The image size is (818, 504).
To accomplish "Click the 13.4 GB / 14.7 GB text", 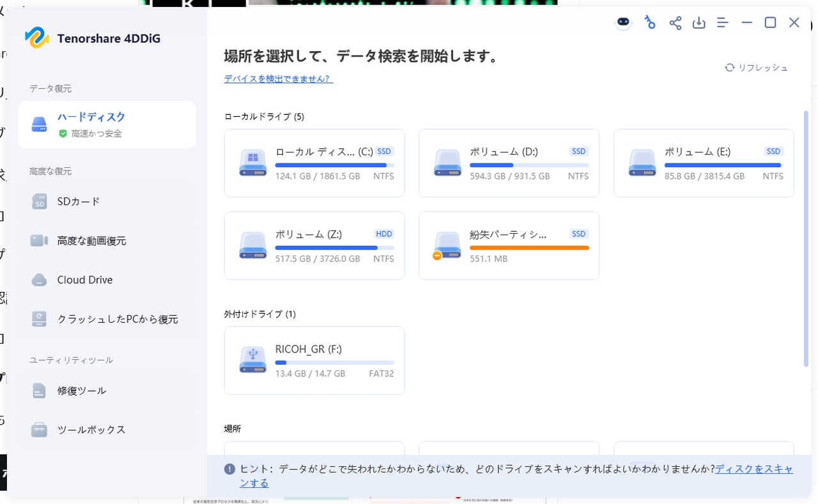I will (x=310, y=374).
